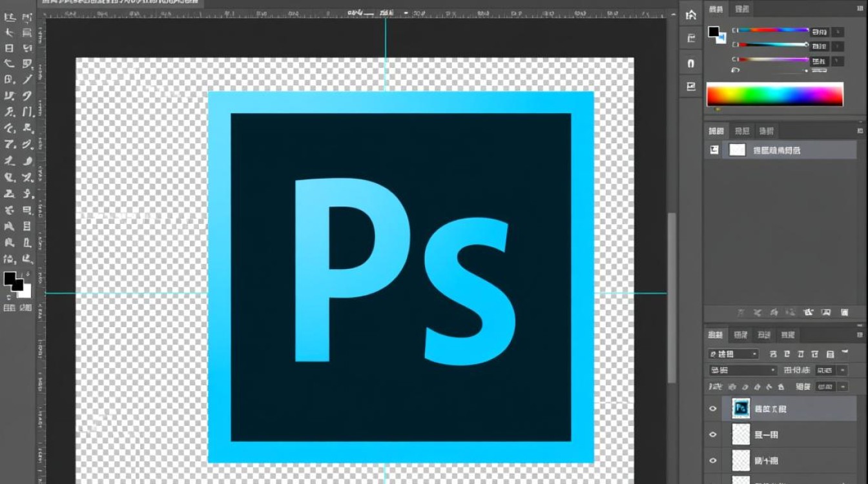The image size is (868, 484).
Task: Click the third icon in the collapsed panel strip
Action: pyautogui.click(x=691, y=63)
